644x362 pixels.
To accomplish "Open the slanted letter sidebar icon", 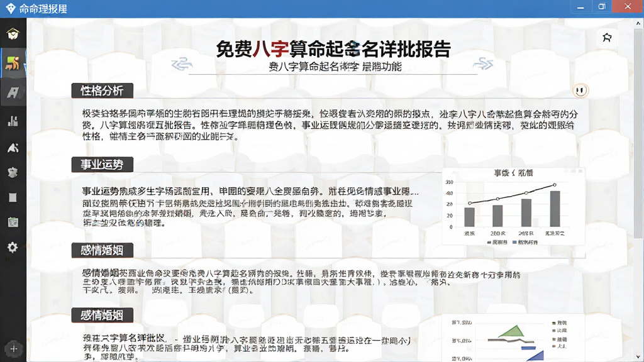I will click(13, 92).
